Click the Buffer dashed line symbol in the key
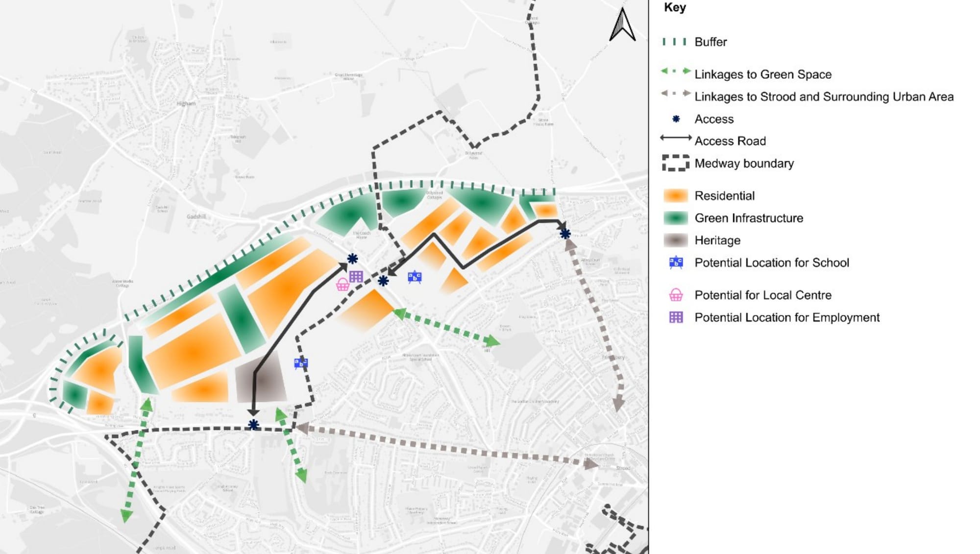 (x=674, y=42)
